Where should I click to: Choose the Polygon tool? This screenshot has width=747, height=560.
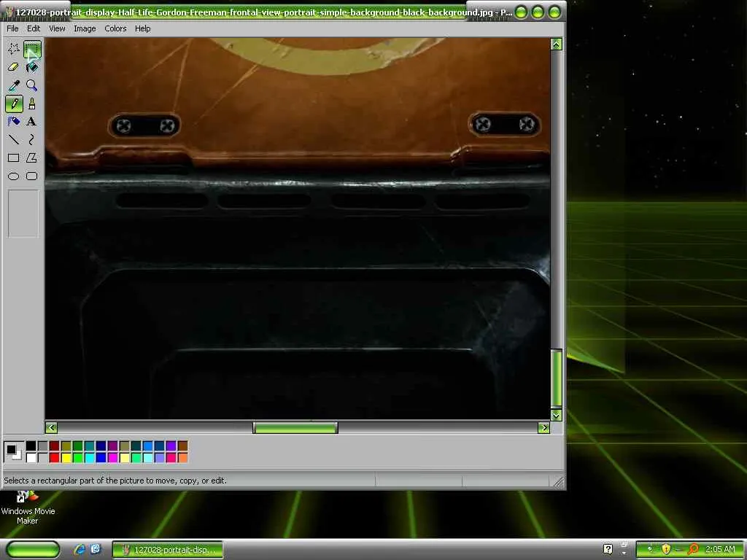(32, 157)
